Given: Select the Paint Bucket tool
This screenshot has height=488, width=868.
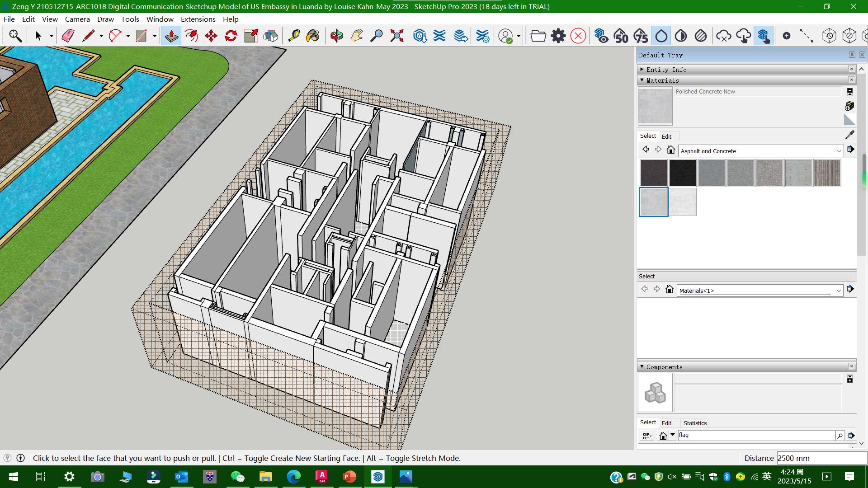Looking at the screenshot, I should tap(313, 36).
